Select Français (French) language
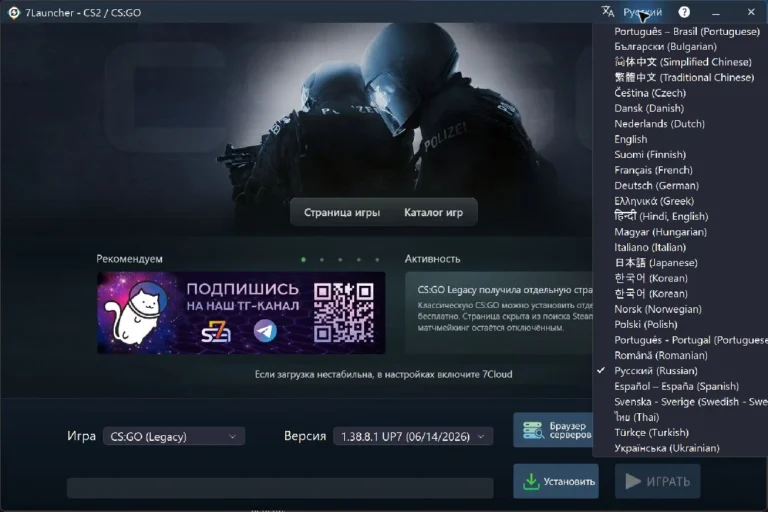 pos(653,170)
